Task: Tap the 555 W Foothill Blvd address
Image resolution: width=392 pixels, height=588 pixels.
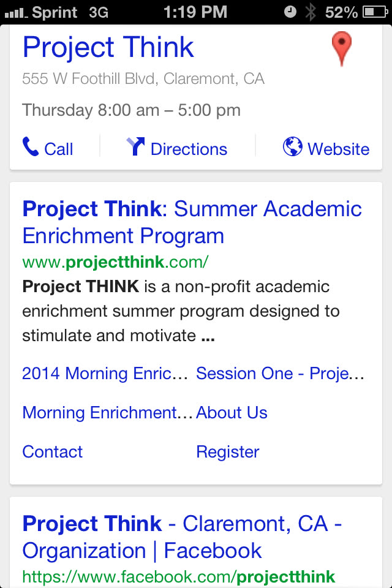Action: pyautogui.click(x=143, y=79)
